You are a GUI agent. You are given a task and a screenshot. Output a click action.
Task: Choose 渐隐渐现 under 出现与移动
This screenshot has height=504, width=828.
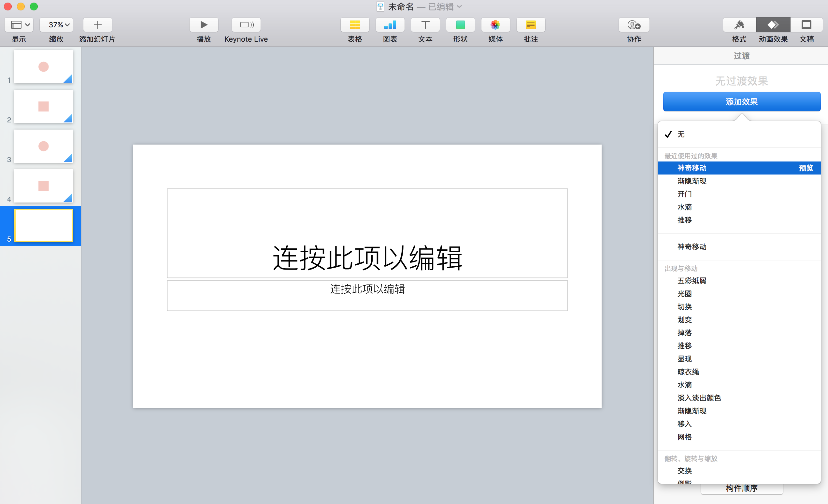(x=739, y=411)
